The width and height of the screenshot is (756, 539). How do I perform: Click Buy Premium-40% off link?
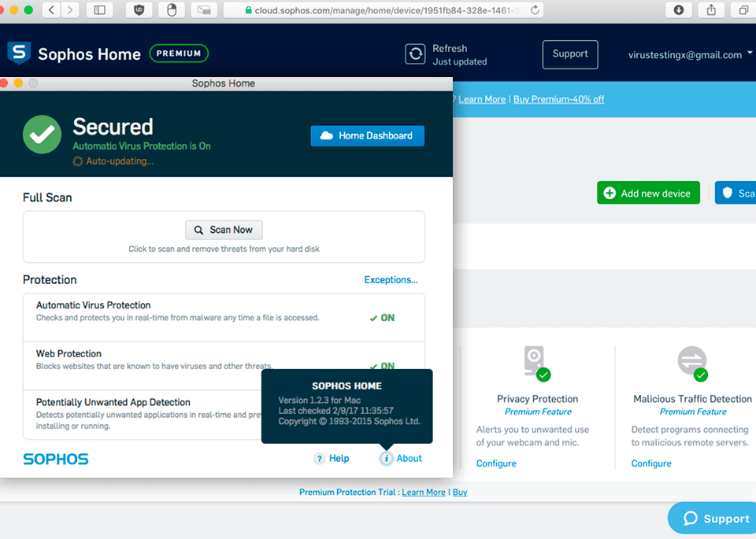coord(558,99)
